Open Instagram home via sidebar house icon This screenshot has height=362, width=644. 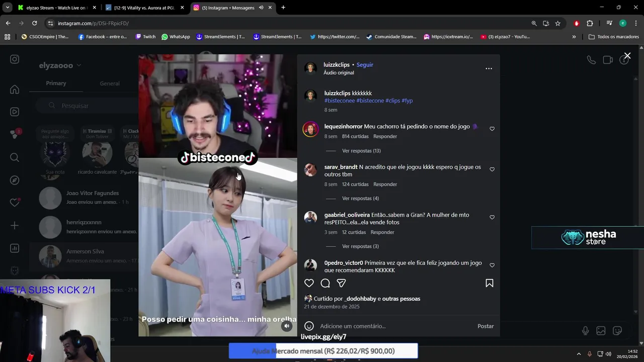15,89
